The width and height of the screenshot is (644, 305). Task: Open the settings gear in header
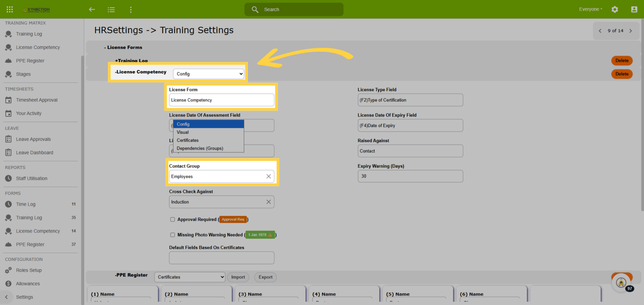[x=615, y=9]
